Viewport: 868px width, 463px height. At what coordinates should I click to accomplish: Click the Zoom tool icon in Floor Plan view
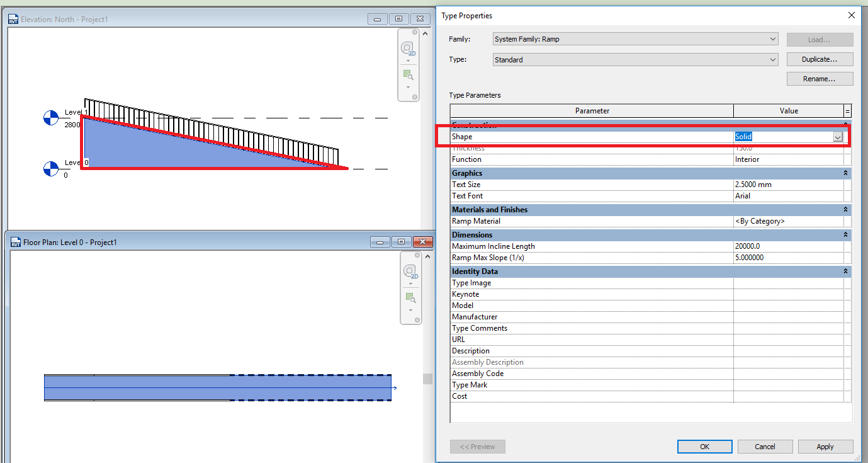pyautogui.click(x=410, y=297)
